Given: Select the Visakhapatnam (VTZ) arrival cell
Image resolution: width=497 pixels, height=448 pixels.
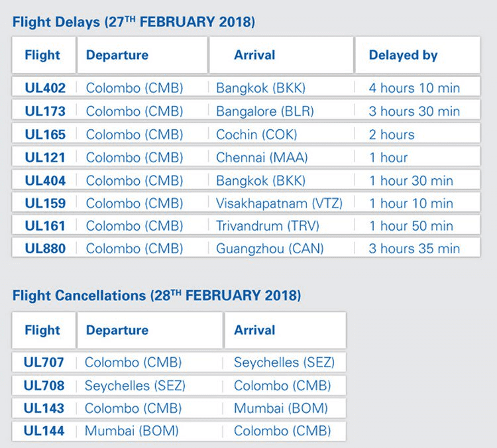Looking at the screenshot, I should point(279,203).
